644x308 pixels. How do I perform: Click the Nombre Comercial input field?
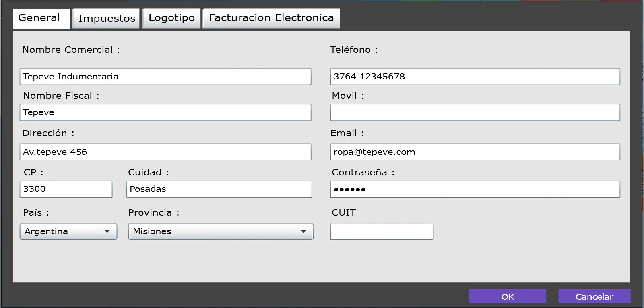[165, 77]
